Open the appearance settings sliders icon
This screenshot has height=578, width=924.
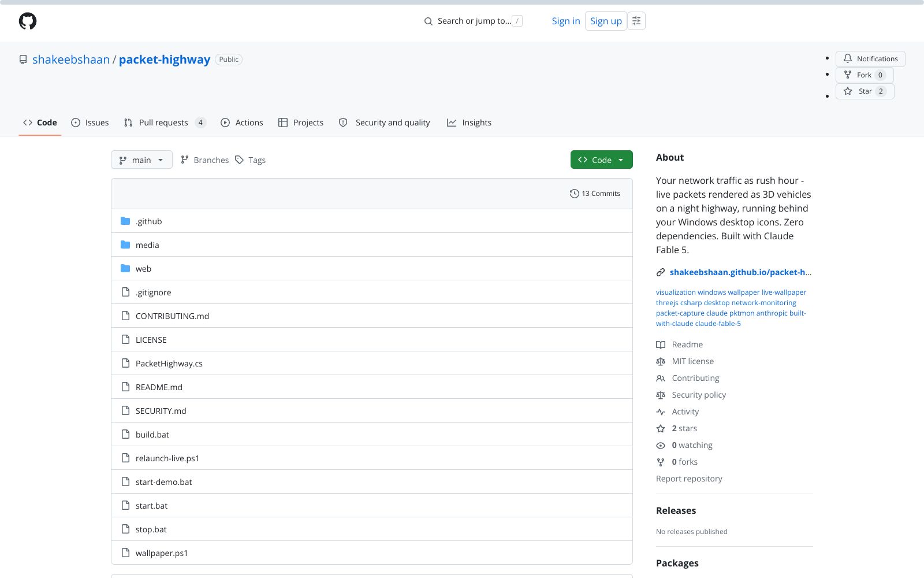coord(636,21)
